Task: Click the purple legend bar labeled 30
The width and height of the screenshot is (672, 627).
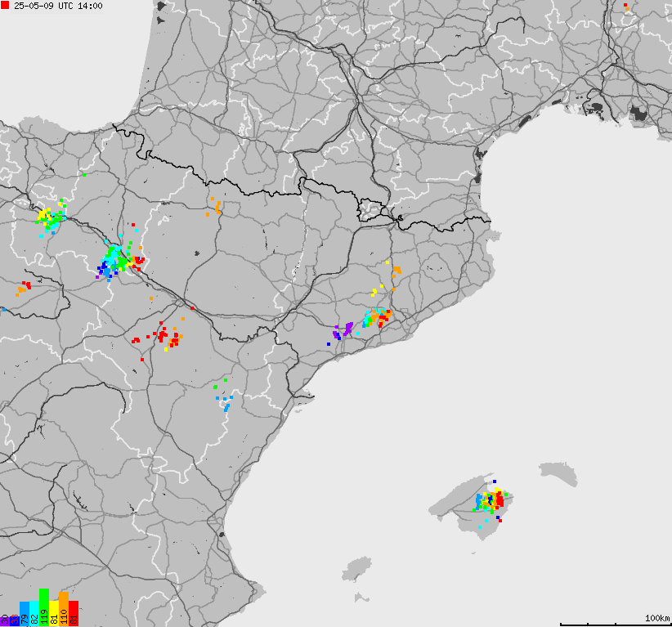Action: coord(4,620)
